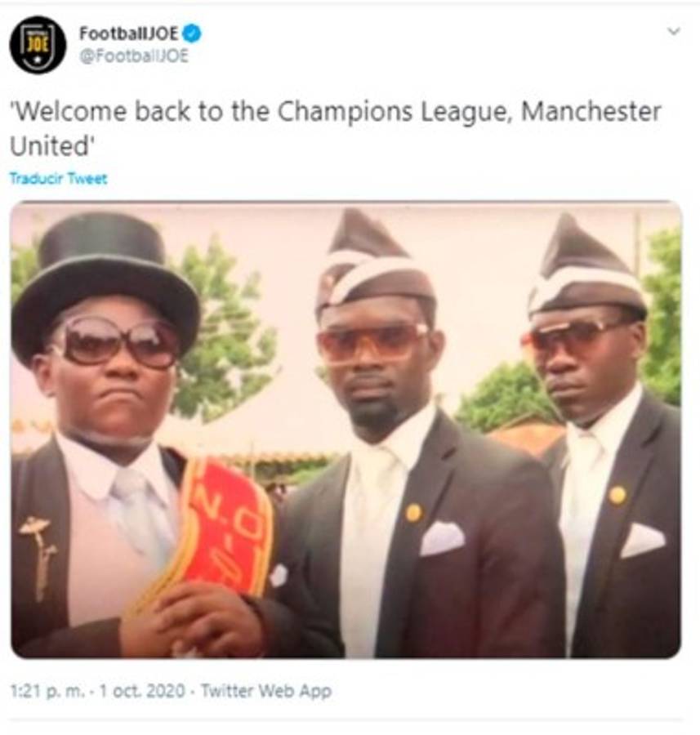Viewport: 700px width, 735px height.
Task: Open the attached photo of three men
Action: pos(346,430)
